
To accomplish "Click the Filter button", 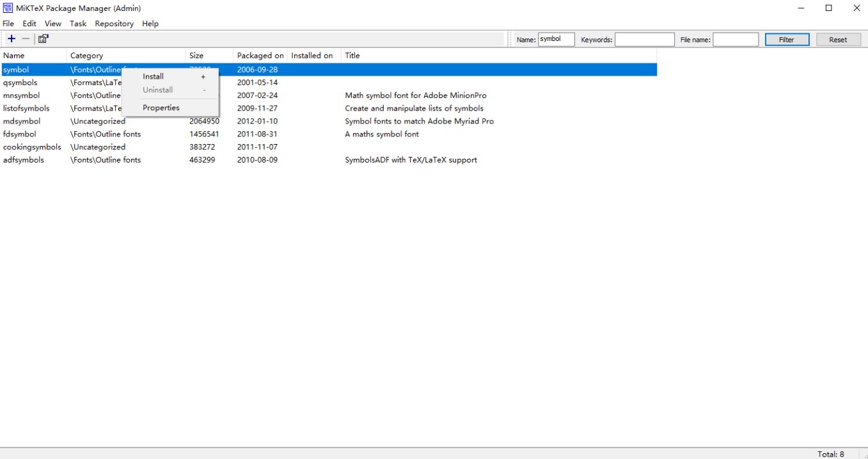I will click(x=787, y=40).
